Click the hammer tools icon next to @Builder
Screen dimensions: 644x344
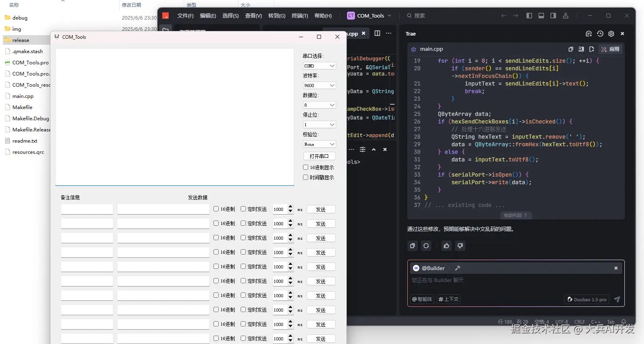click(x=458, y=268)
